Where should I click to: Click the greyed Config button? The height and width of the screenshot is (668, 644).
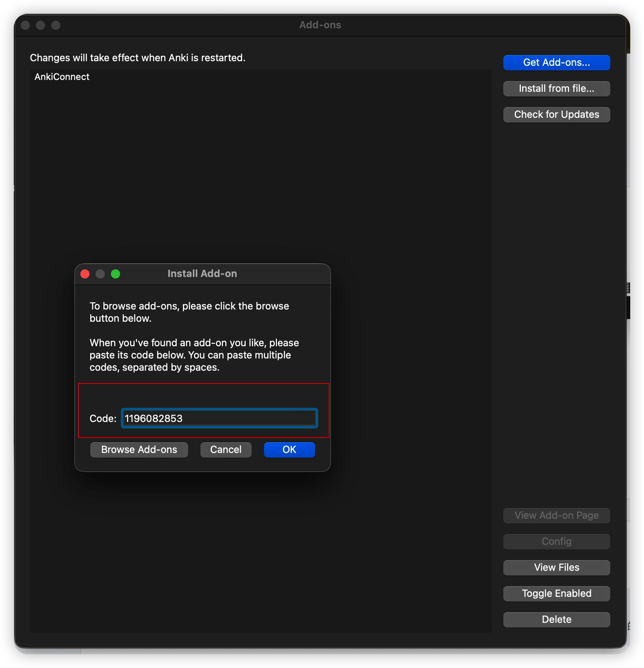tap(556, 541)
